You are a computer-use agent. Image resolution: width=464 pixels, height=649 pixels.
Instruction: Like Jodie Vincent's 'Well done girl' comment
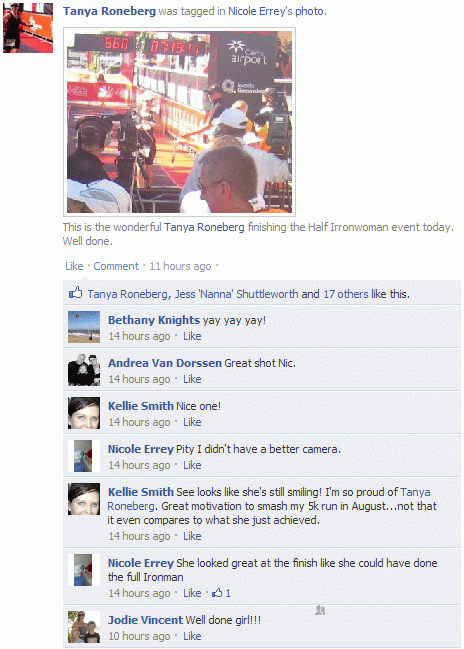[192, 636]
